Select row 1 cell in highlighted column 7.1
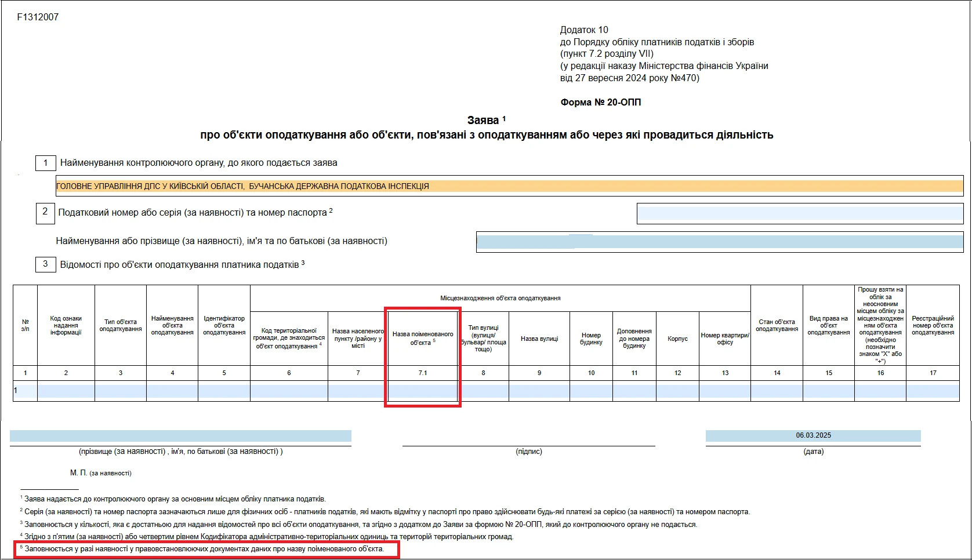Viewport: 972px width, 560px height. (x=423, y=391)
